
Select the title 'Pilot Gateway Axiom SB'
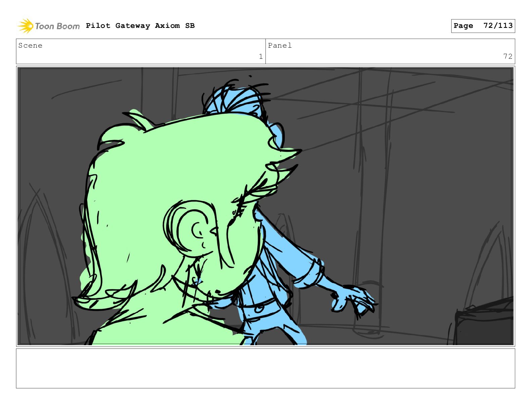(x=140, y=26)
